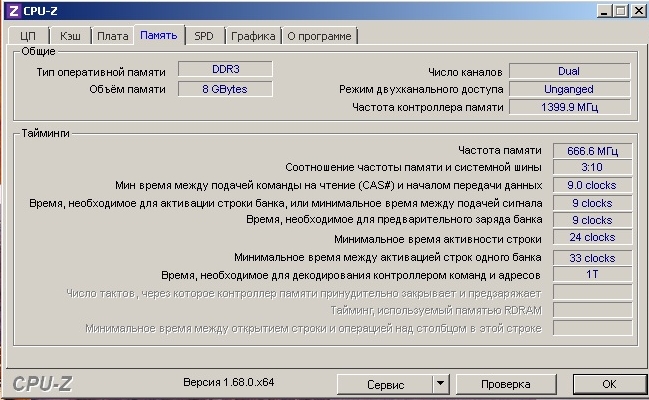Open the Плата tab
649x400 pixels.
click(x=113, y=36)
